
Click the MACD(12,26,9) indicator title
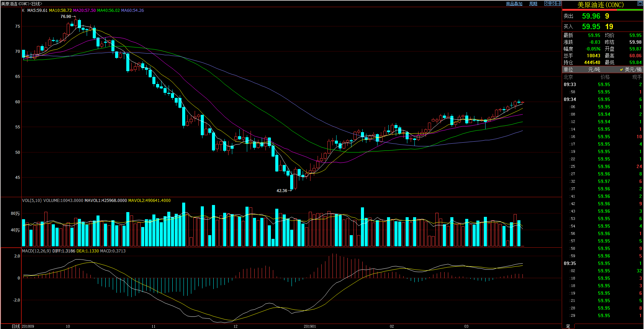tap(36, 251)
